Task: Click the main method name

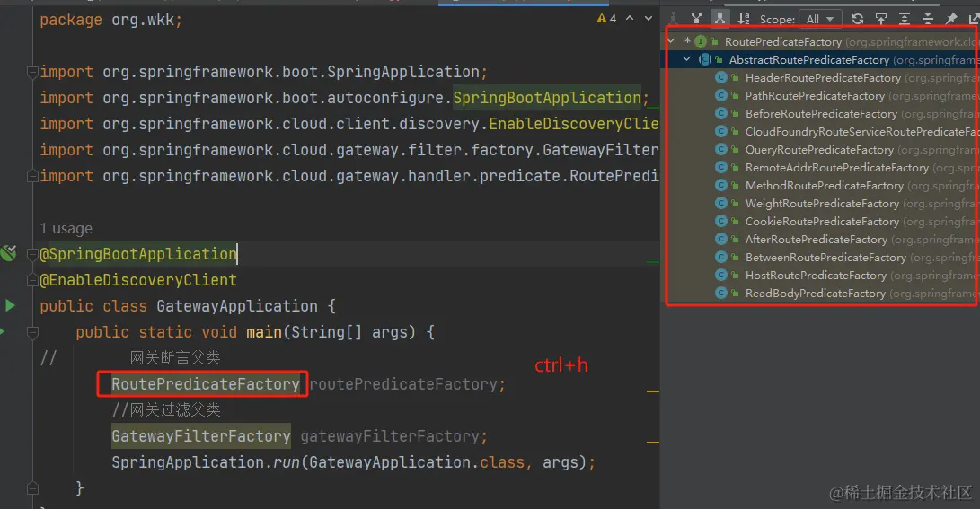Action: pyautogui.click(x=264, y=332)
